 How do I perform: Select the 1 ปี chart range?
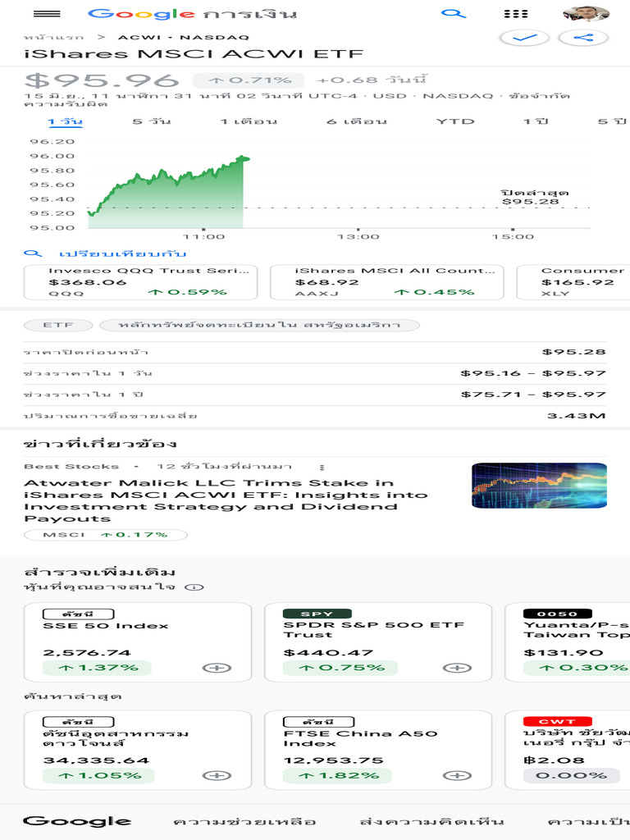click(x=536, y=121)
